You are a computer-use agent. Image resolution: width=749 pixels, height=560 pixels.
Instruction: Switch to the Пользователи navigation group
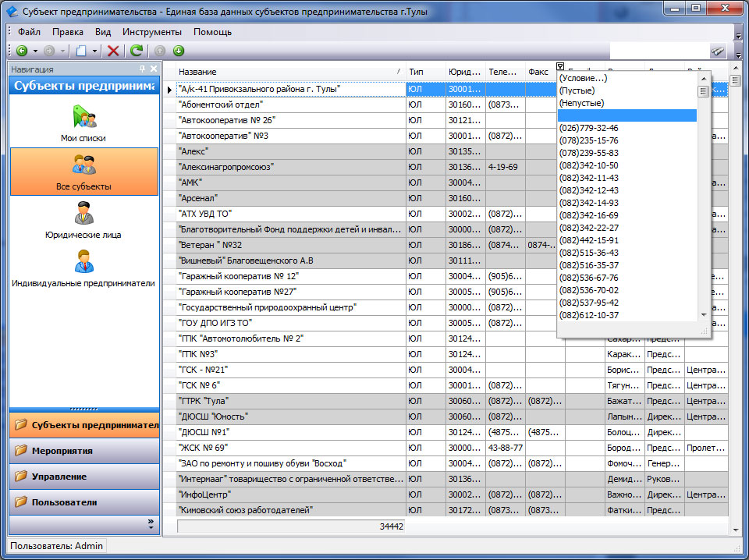(x=84, y=502)
